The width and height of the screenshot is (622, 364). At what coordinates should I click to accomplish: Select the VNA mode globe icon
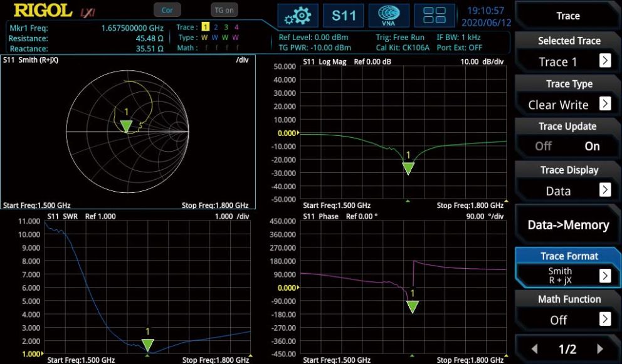coord(389,16)
